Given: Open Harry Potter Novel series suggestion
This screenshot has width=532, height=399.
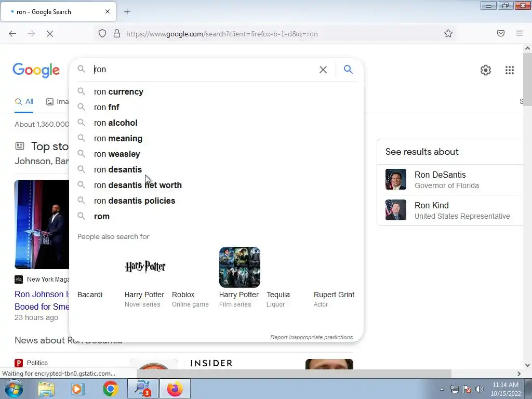Looking at the screenshot, I should pos(145,277).
